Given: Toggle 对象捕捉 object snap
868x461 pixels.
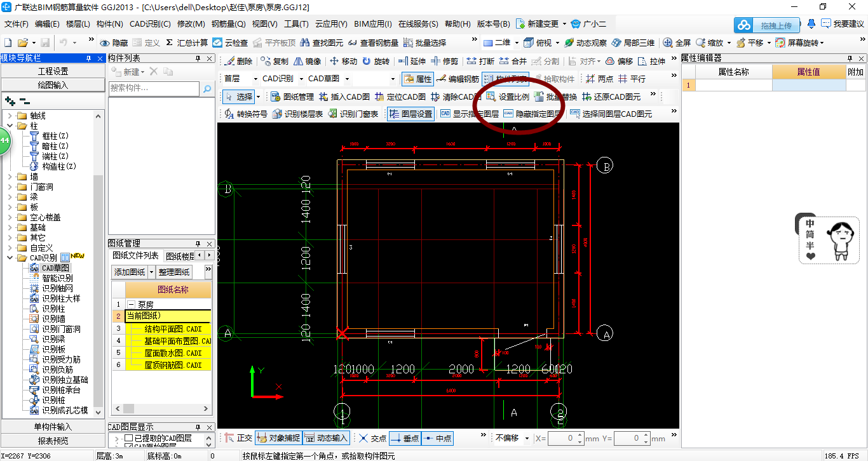Looking at the screenshot, I should [x=278, y=438].
